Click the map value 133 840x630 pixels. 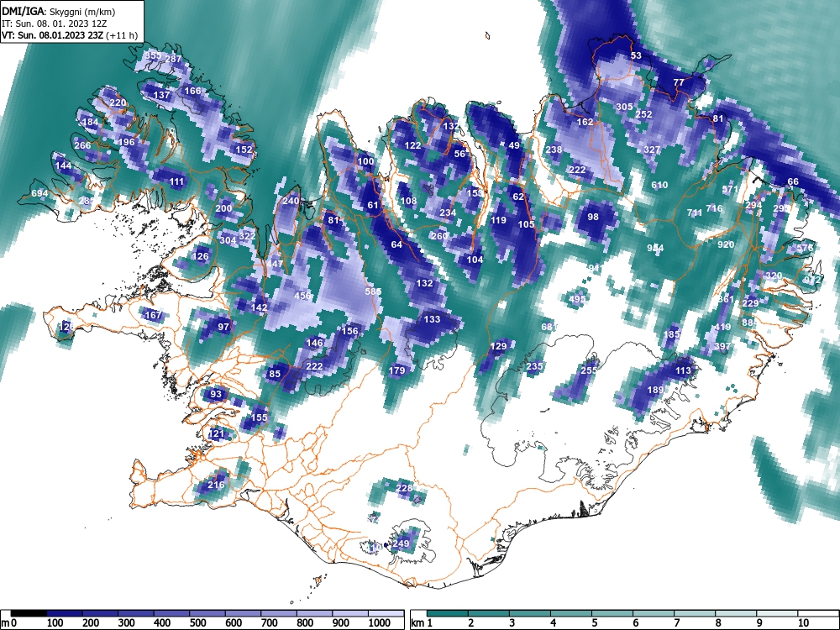pyautogui.click(x=432, y=319)
